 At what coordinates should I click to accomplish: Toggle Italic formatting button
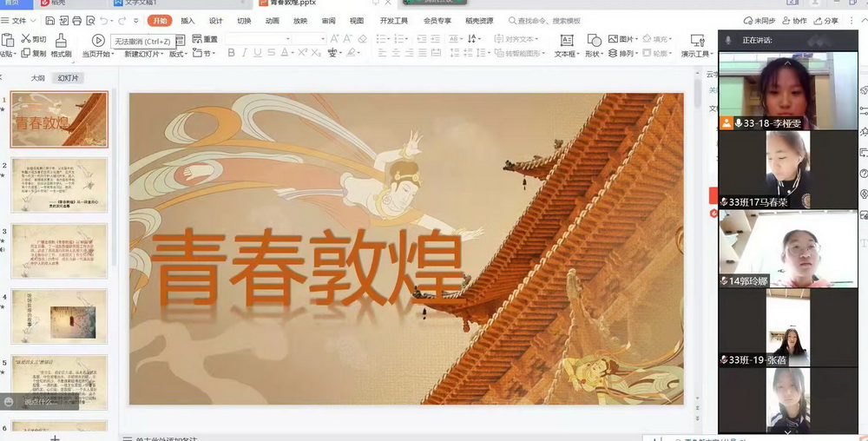(x=245, y=54)
